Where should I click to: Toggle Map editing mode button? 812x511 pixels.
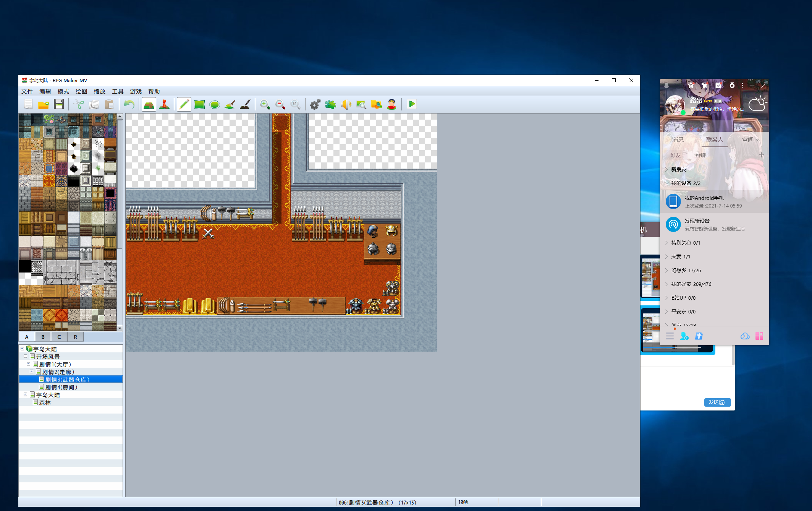tap(149, 104)
